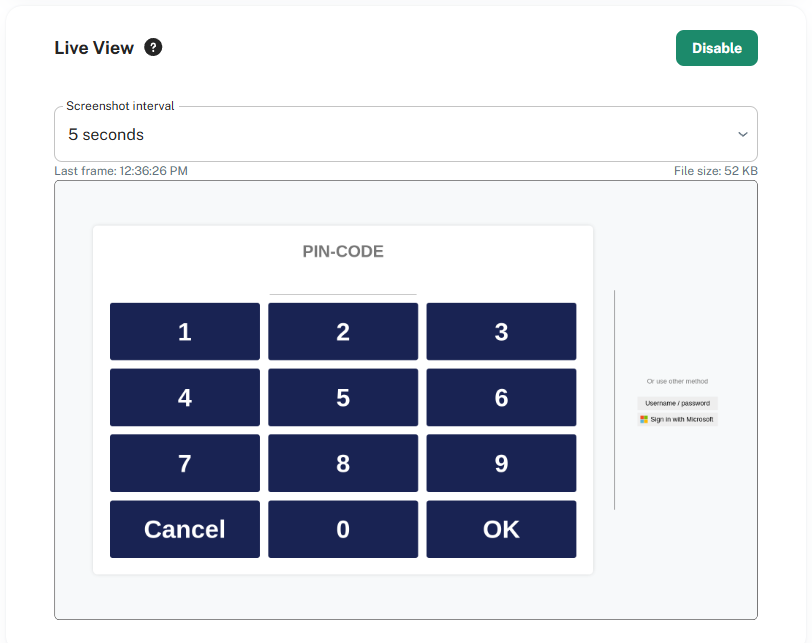The width and height of the screenshot is (812, 643).
Task: Tap keypad digit 1
Action: point(185,331)
